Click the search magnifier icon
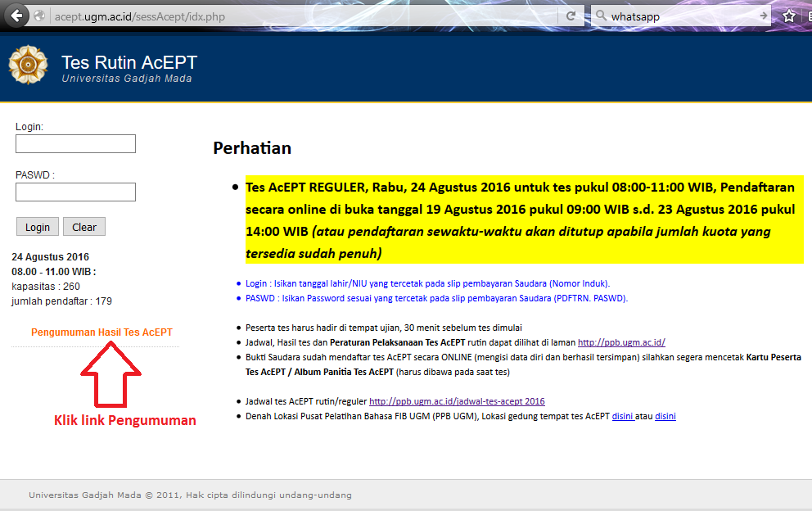 point(601,16)
